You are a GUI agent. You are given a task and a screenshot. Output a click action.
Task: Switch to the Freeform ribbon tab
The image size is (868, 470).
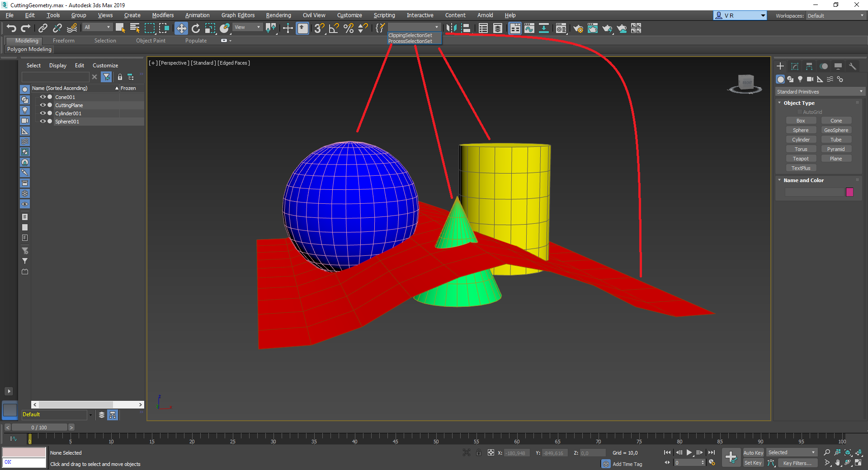(x=63, y=41)
